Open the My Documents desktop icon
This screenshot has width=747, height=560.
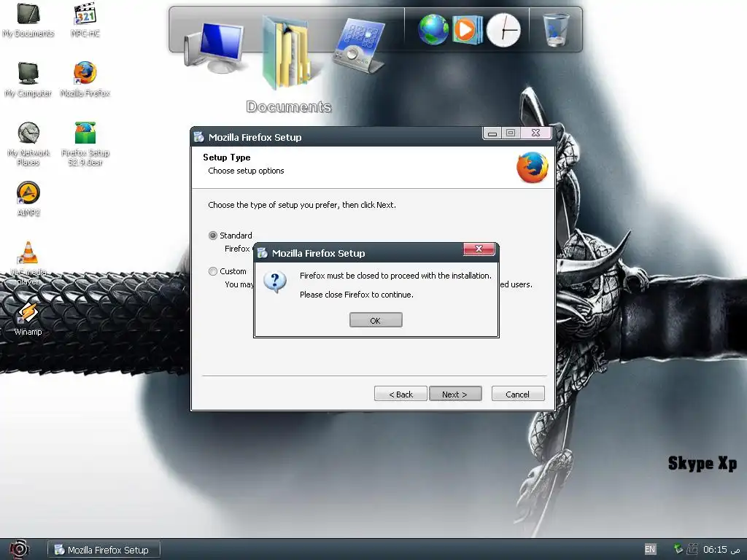pos(28,20)
